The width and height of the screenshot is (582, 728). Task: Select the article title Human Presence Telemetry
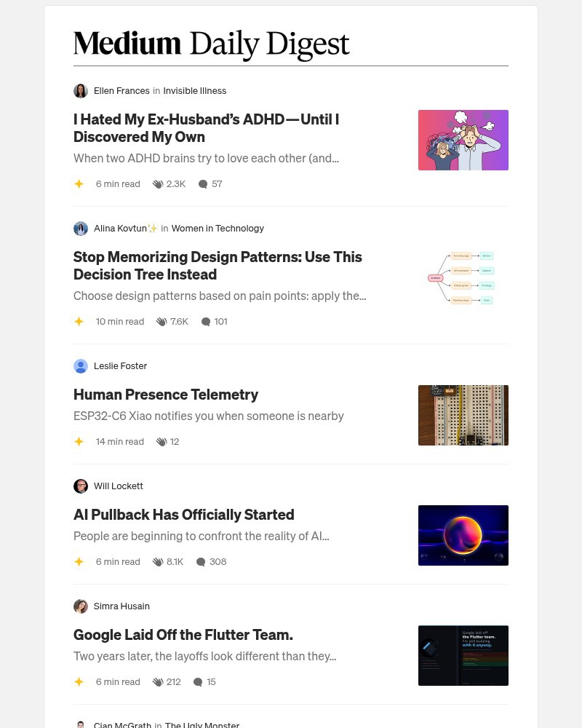[166, 394]
